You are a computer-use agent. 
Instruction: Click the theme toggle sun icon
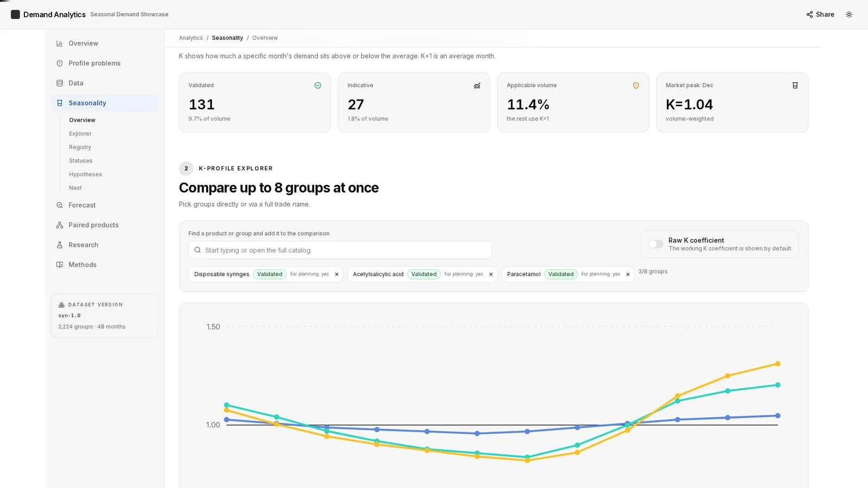849,15
